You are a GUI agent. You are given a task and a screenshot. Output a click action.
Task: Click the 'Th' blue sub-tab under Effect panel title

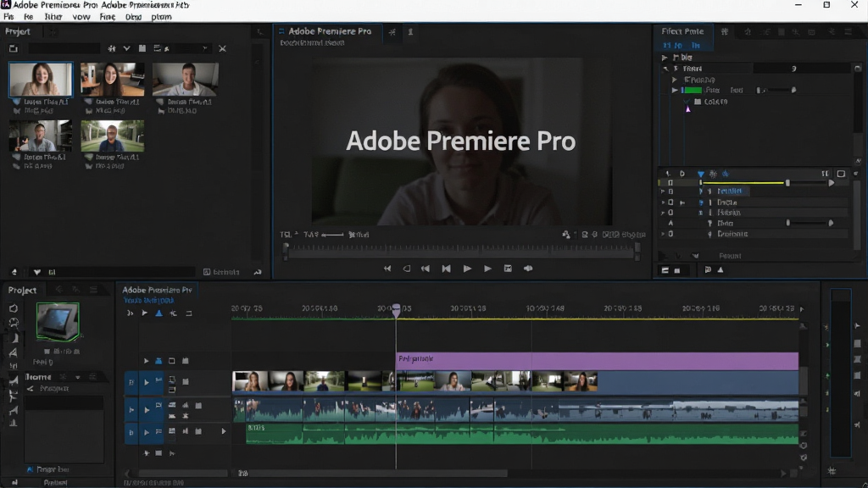(x=696, y=46)
